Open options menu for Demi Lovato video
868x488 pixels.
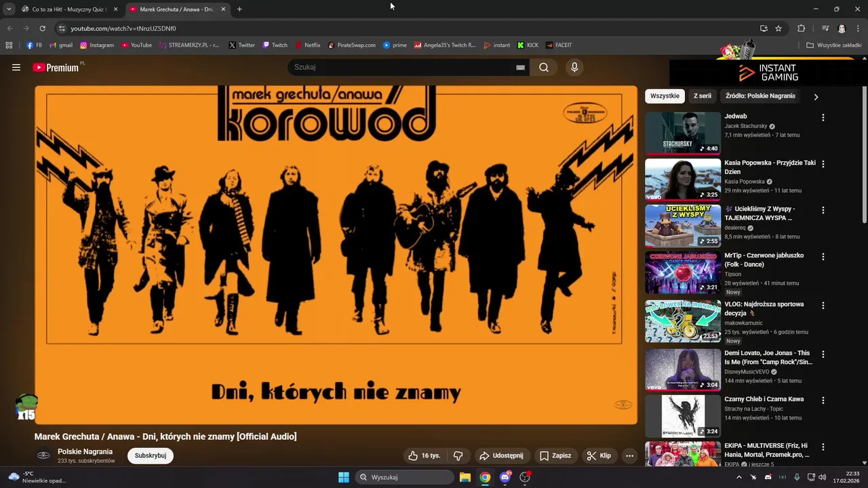[823, 354]
